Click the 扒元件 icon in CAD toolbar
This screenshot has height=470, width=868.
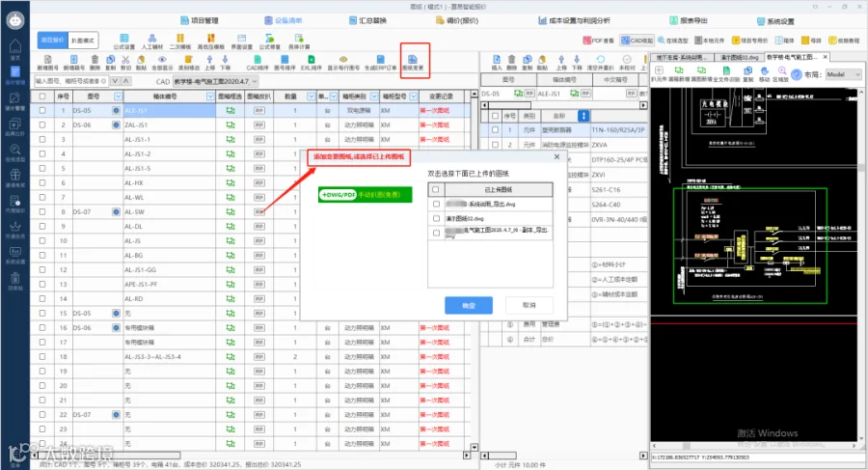659,73
